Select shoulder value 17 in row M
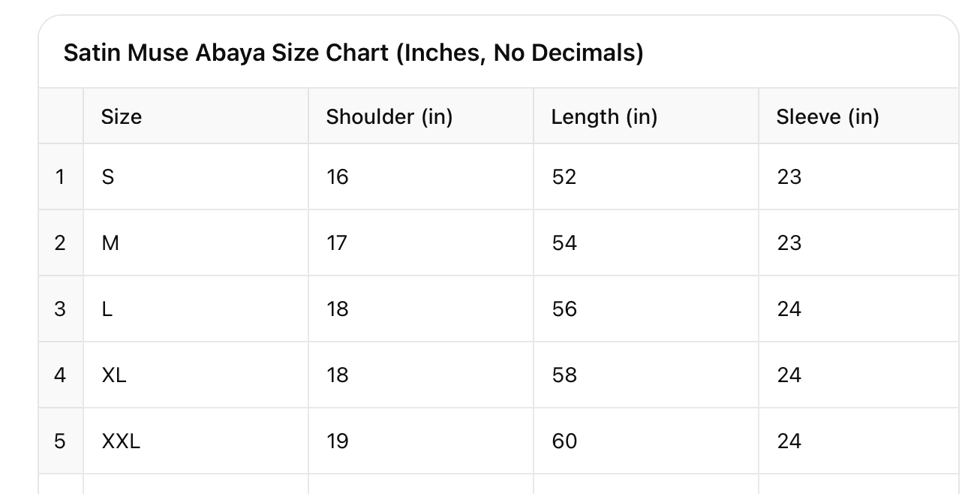The image size is (980, 494). tap(338, 243)
